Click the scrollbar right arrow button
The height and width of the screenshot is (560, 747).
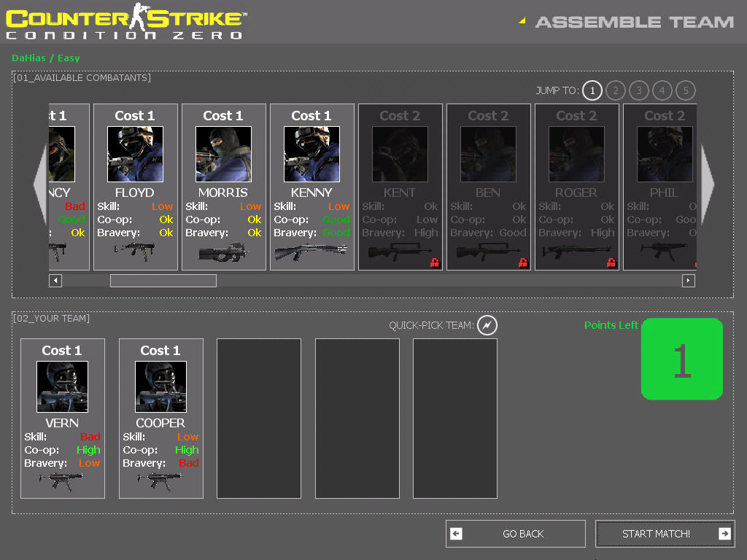click(689, 281)
